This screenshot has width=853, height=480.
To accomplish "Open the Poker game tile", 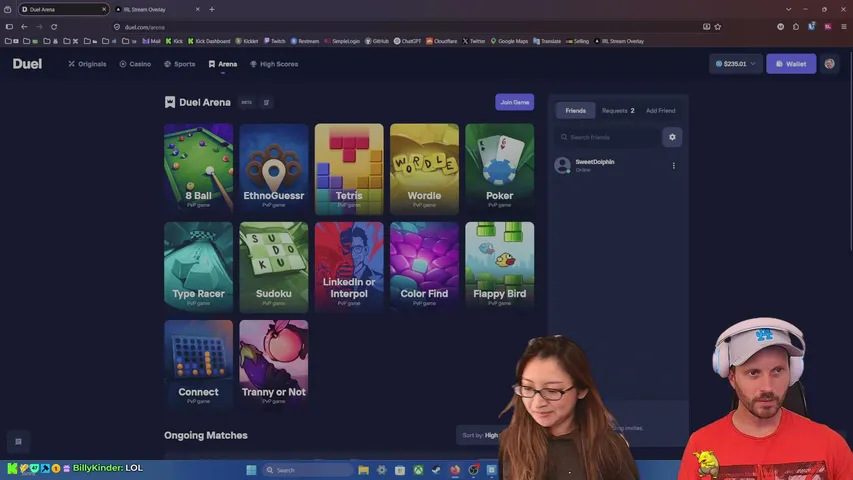I will coord(499,169).
